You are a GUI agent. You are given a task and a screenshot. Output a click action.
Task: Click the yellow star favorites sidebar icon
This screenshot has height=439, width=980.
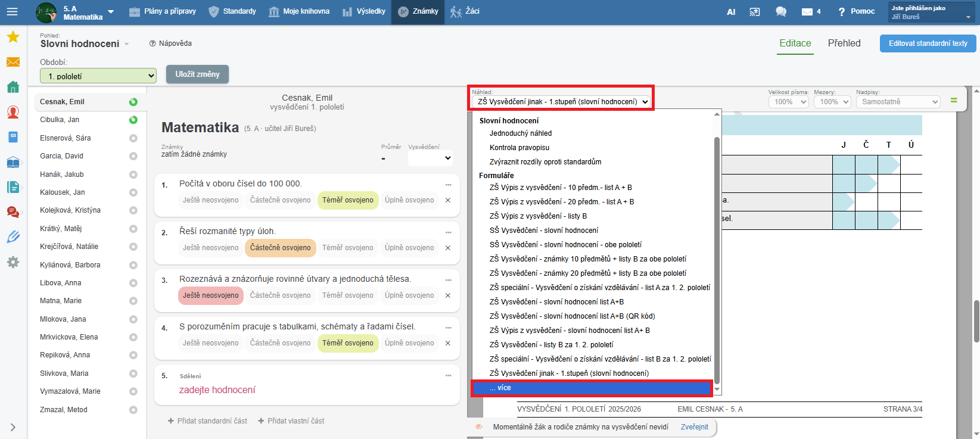[13, 38]
